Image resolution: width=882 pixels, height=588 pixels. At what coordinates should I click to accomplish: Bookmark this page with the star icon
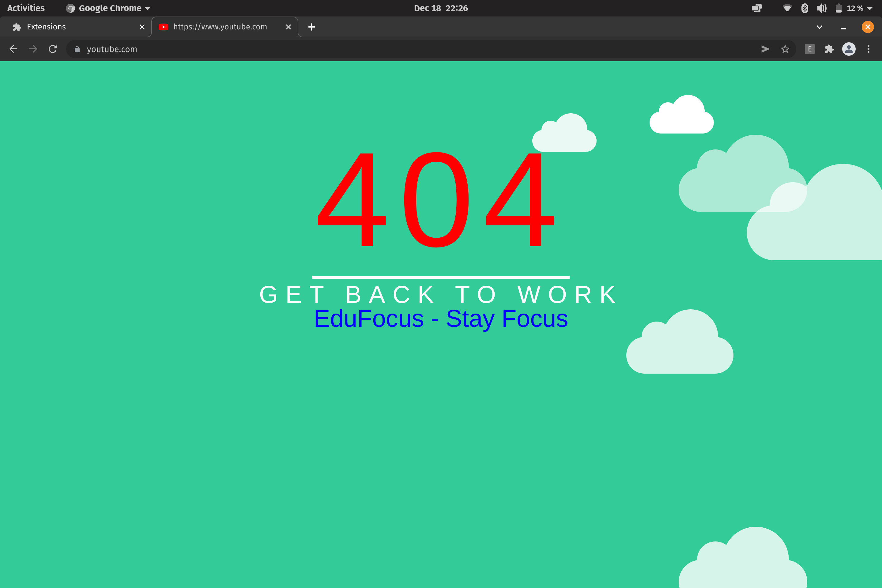[785, 49]
